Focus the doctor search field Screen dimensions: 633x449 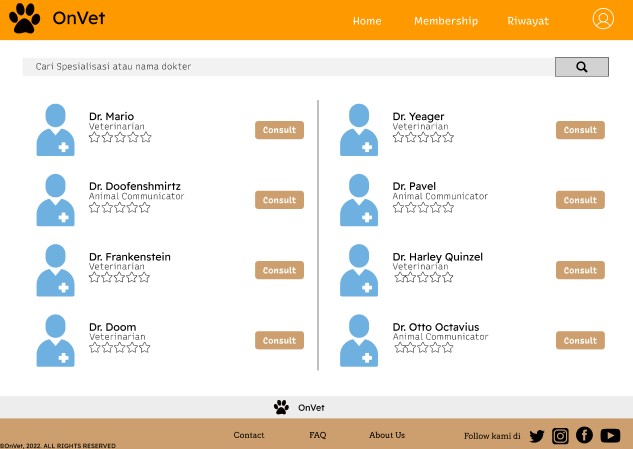point(289,67)
